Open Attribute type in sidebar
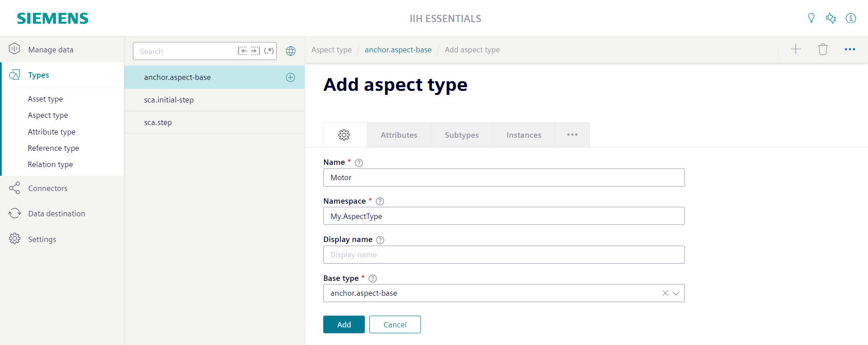Screen dimensions: 868x345 pos(52,132)
